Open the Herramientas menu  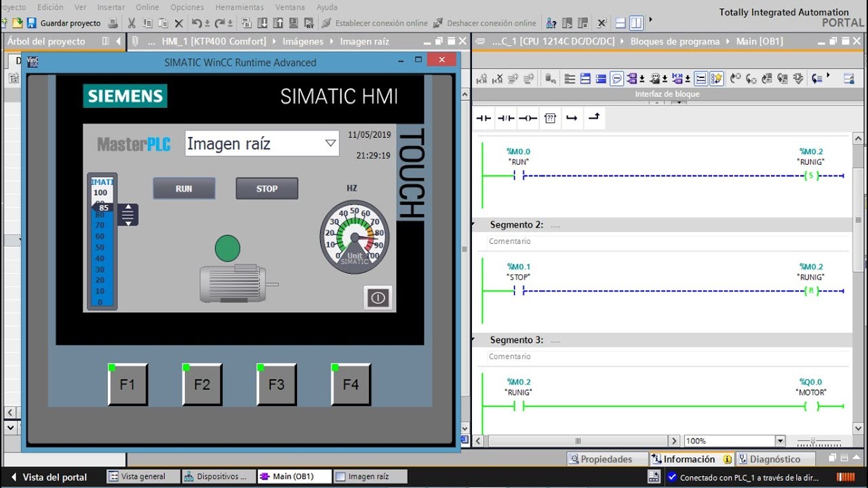pos(239,7)
